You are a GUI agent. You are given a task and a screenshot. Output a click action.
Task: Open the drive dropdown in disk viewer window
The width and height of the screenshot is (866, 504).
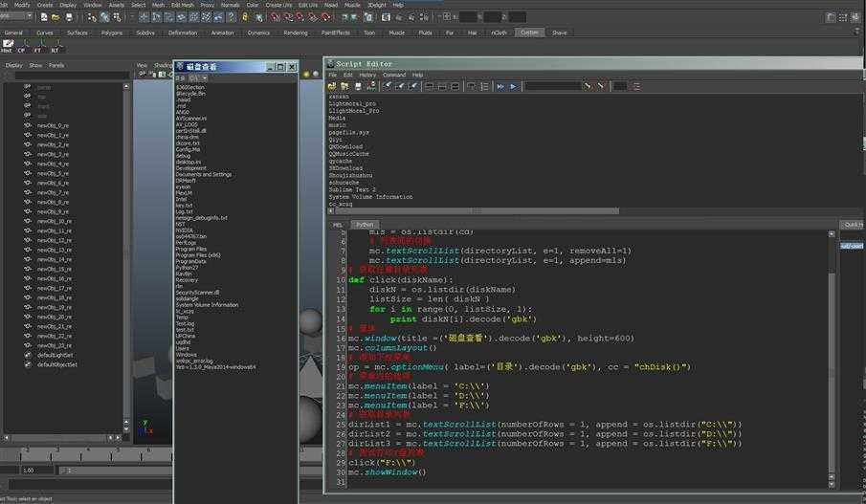[198, 77]
